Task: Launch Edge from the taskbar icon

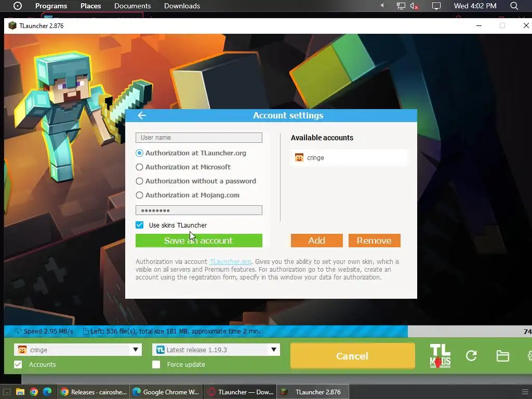Action: point(47,392)
